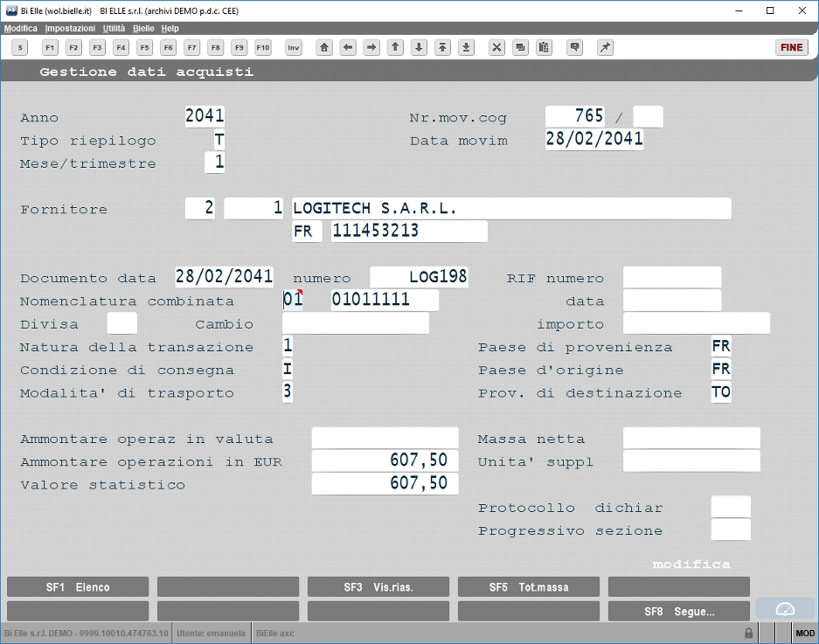This screenshot has width=819, height=644.
Task: Click the Valore statistico field
Action: (385, 483)
